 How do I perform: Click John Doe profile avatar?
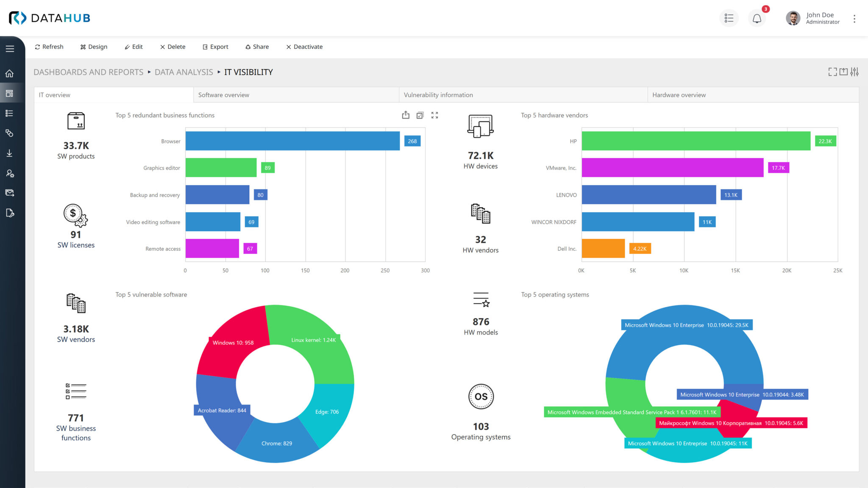tap(793, 18)
